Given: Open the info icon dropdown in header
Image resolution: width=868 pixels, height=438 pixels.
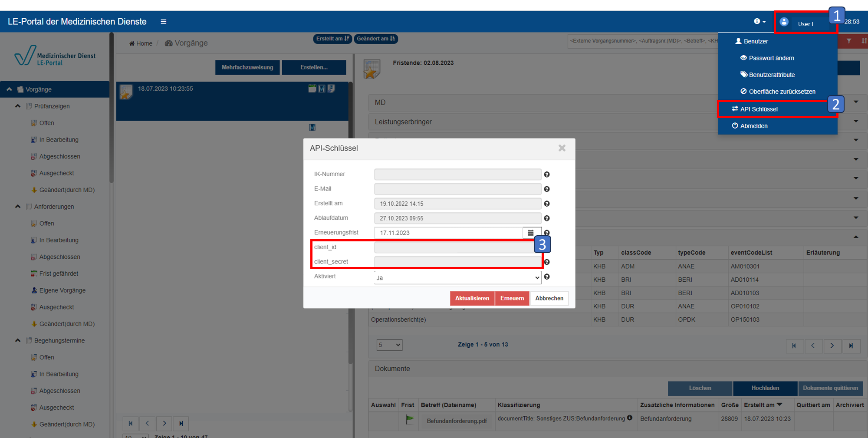Looking at the screenshot, I should click(759, 21).
